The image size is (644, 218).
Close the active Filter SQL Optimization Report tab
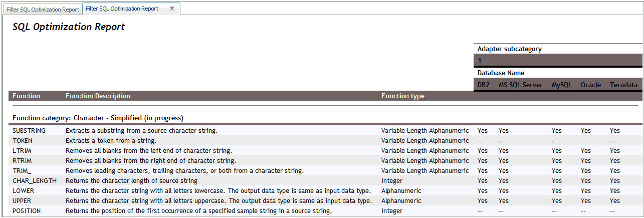(172, 9)
